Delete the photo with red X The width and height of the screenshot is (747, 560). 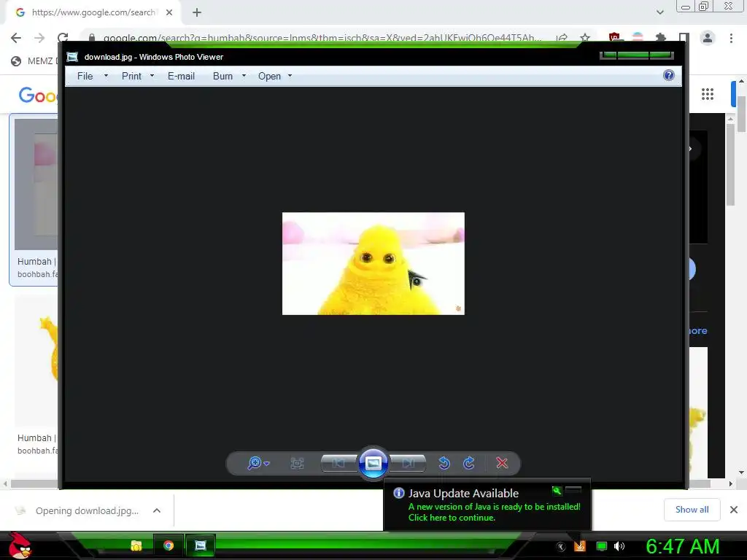pyautogui.click(x=502, y=463)
